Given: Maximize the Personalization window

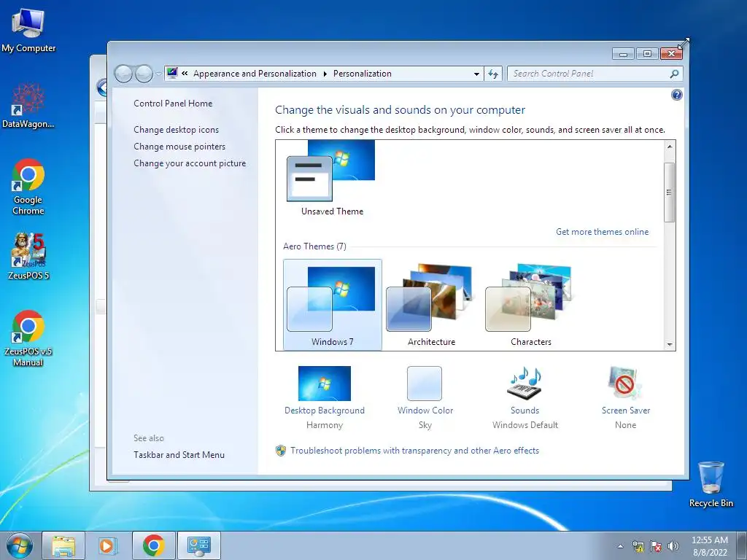Looking at the screenshot, I should 647,54.
